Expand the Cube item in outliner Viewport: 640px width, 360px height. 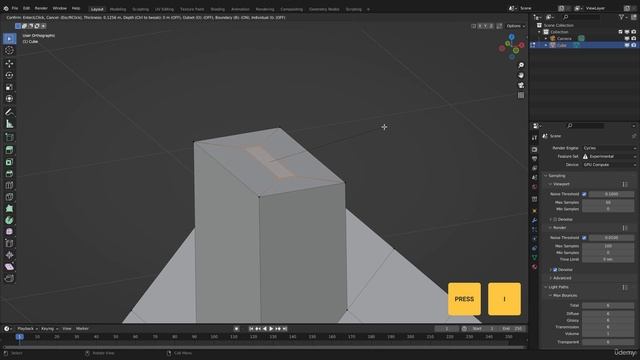tap(546, 45)
